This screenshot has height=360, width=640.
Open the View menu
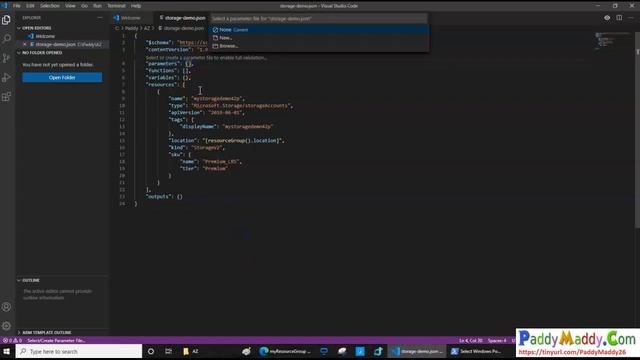pyautogui.click(x=70, y=6)
